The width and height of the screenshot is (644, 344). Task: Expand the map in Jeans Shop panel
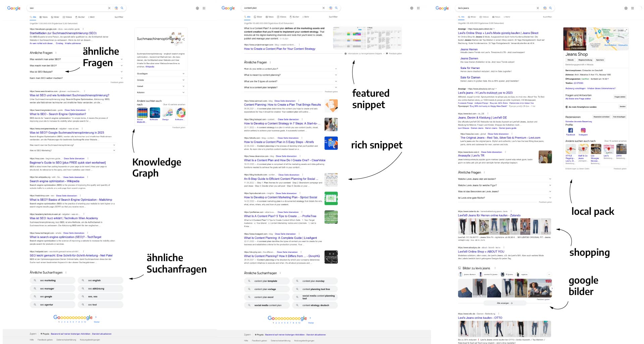coord(626,30)
